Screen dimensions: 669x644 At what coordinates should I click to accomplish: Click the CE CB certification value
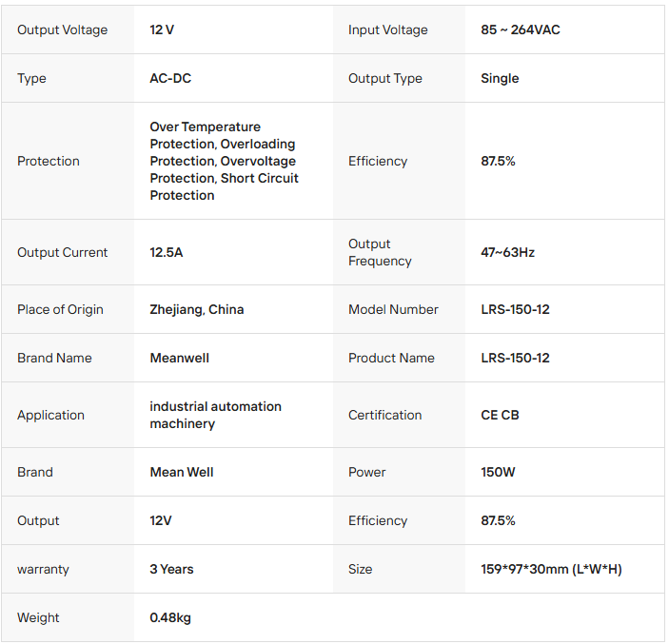pos(500,415)
